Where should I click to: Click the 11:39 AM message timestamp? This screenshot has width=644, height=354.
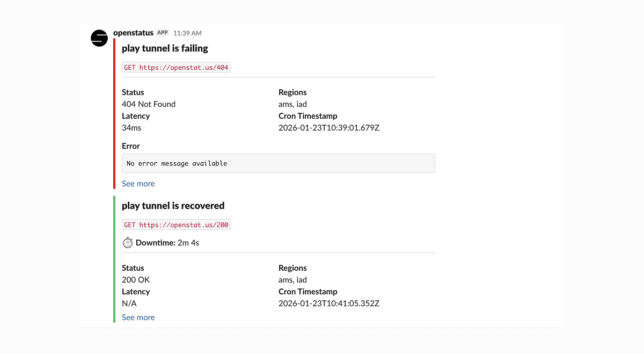tap(187, 33)
